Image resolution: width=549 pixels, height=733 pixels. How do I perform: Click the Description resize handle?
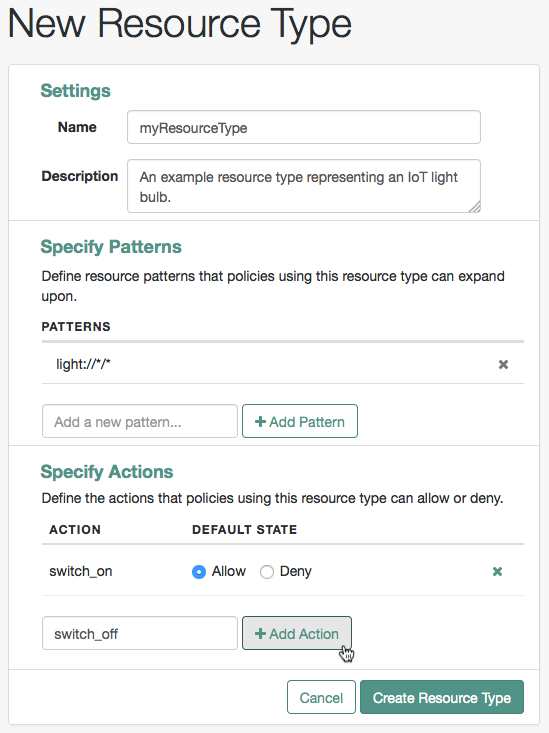tap(475, 207)
